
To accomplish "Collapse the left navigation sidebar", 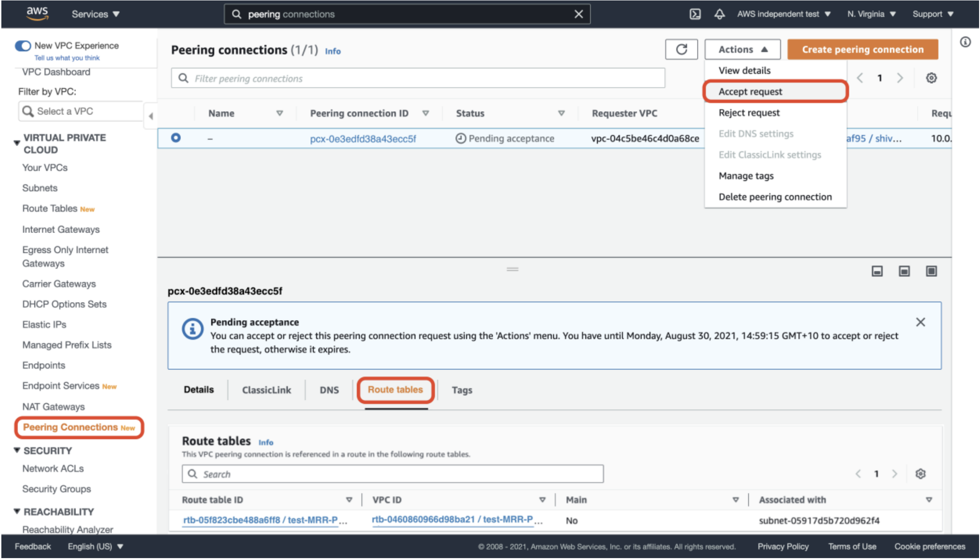I will pyautogui.click(x=151, y=116).
